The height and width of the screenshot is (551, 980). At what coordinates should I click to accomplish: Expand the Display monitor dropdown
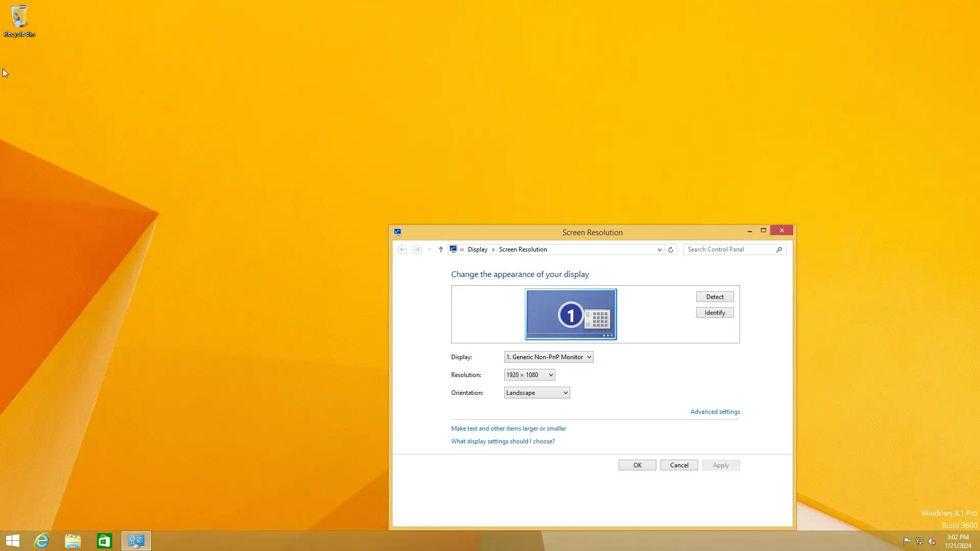pos(549,357)
